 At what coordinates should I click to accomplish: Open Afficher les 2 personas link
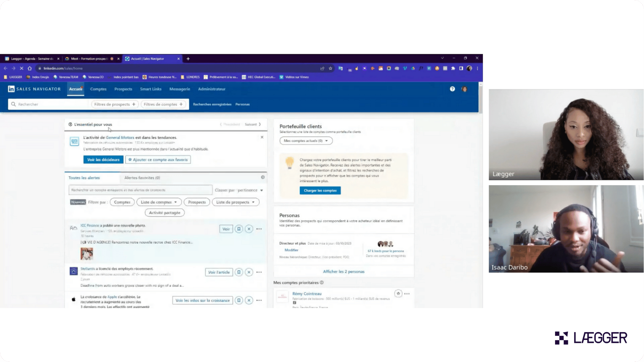[x=343, y=271]
